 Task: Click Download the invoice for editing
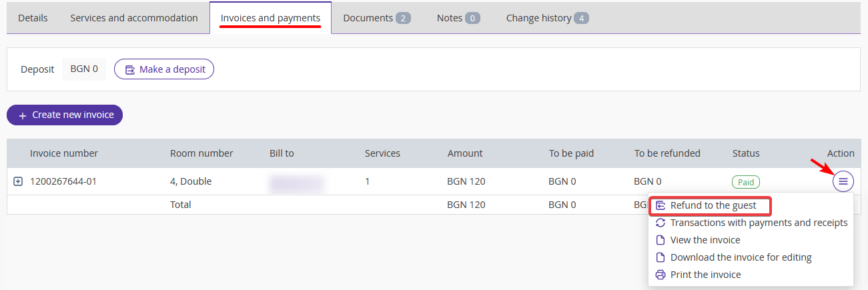coord(741,257)
